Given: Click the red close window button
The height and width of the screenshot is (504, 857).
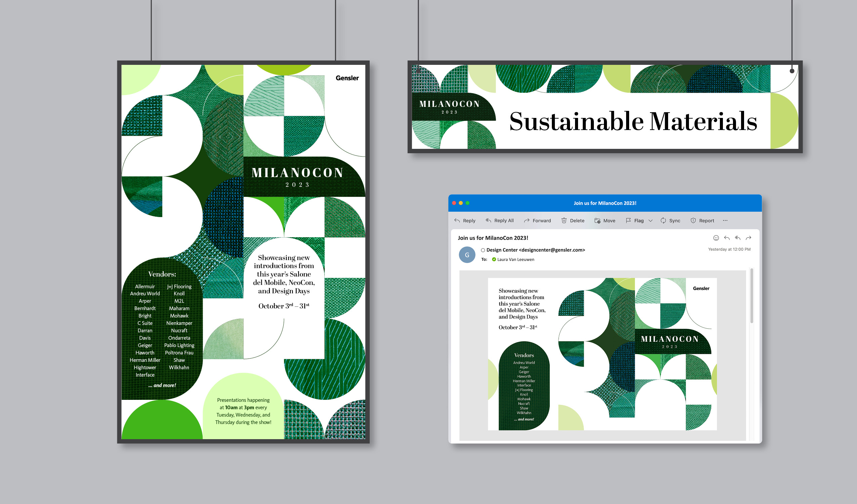Looking at the screenshot, I should [454, 203].
